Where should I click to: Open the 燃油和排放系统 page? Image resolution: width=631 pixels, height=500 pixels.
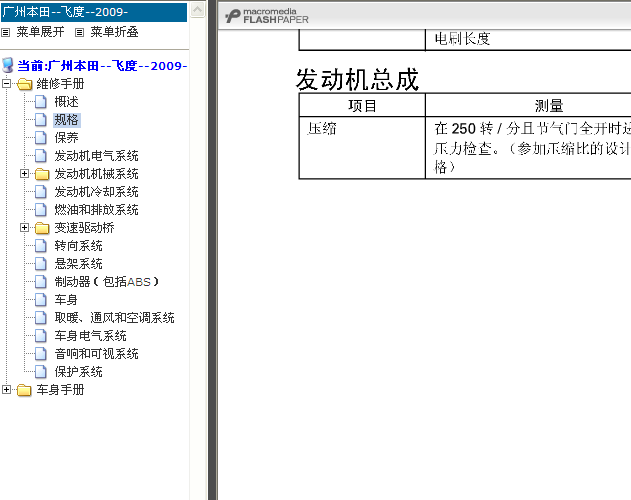click(97, 210)
